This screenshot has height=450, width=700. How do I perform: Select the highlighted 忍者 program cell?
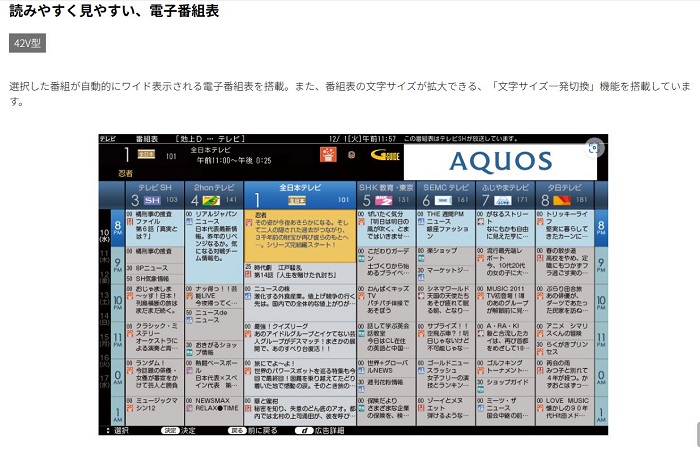299,235
